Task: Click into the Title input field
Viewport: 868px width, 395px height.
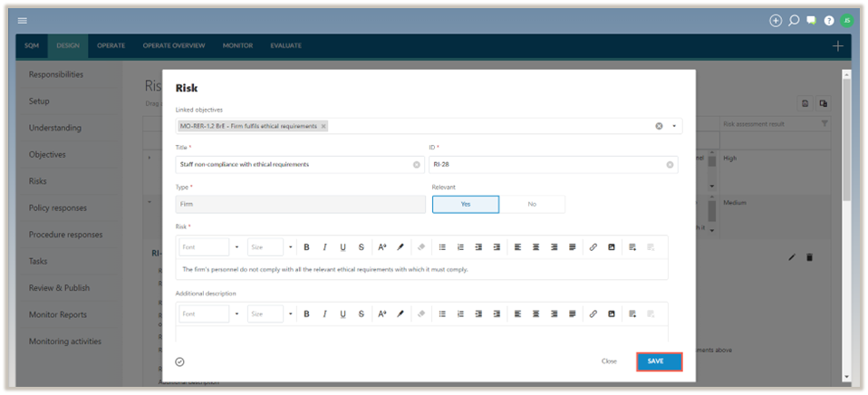Action: coord(294,165)
